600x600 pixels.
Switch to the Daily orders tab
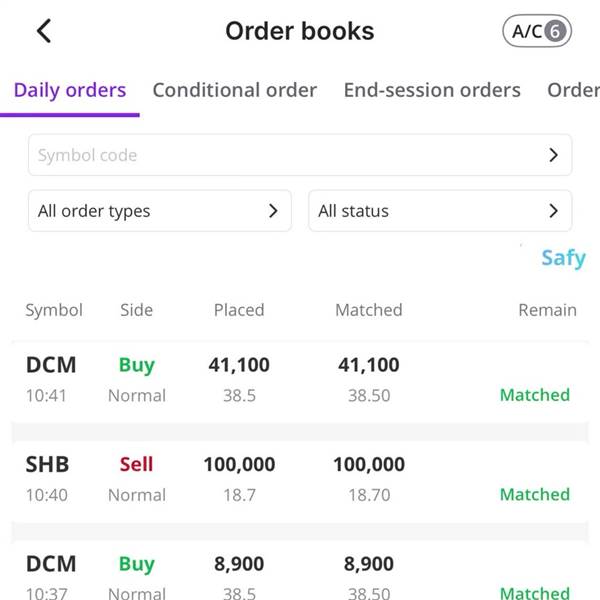(70, 90)
